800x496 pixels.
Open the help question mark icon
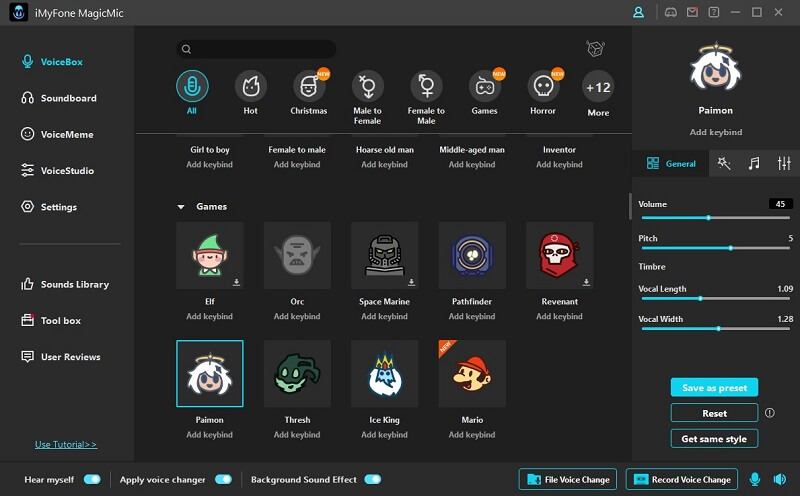click(x=714, y=12)
